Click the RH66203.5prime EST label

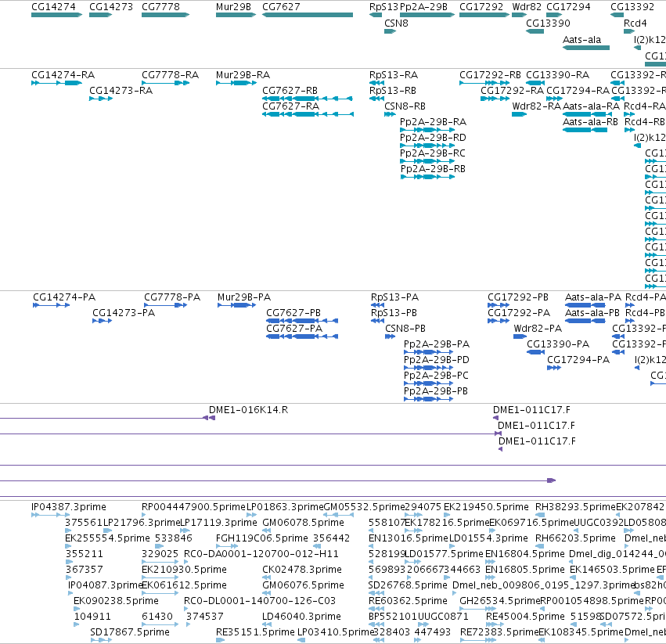coord(575,538)
